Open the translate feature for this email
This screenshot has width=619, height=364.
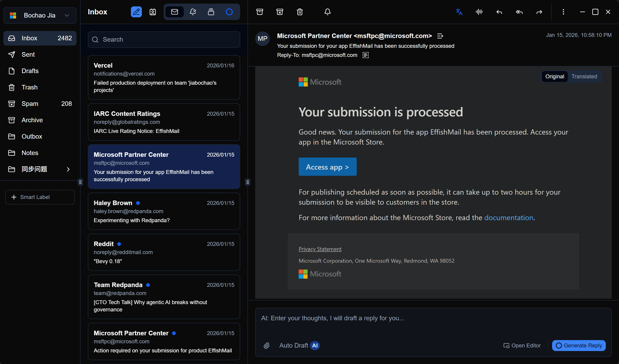(459, 12)
